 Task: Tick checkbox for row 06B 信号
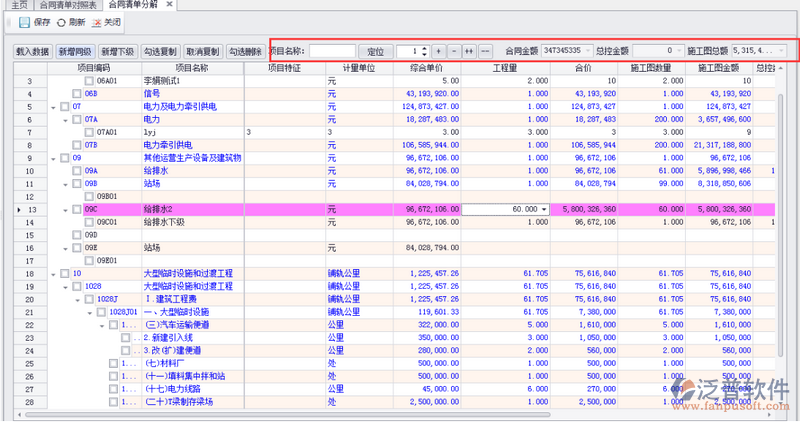tap(77, 93)
